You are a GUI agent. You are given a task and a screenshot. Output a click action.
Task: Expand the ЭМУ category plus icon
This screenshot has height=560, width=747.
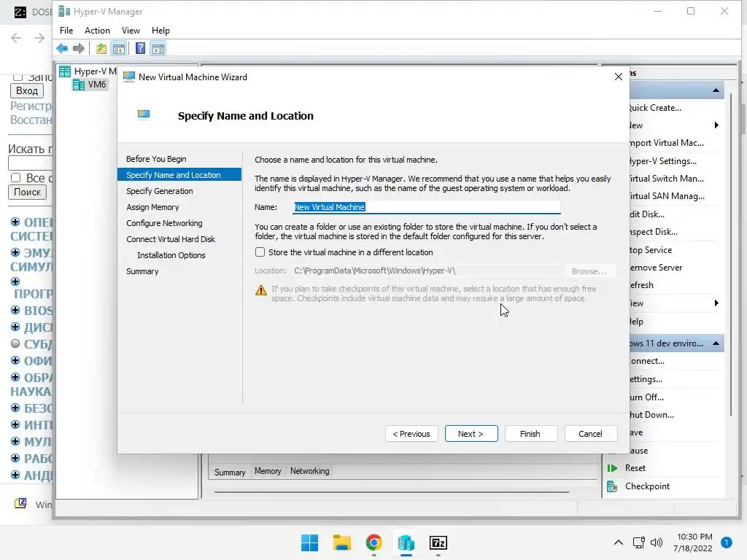pos(15,252)
